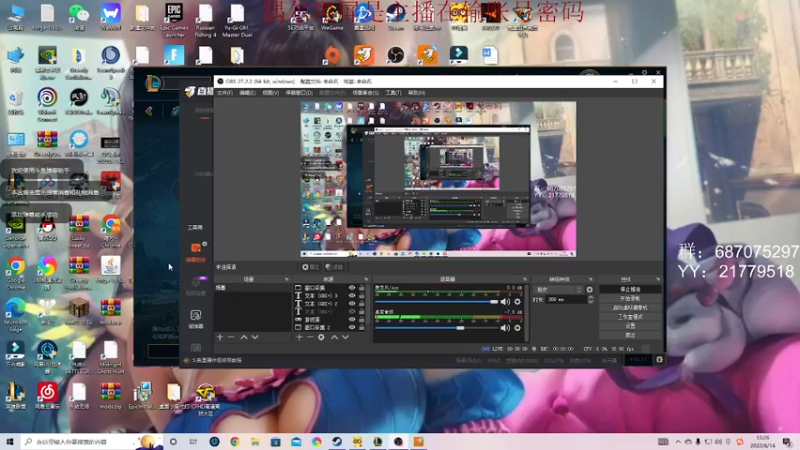Open the streaming assistant's bottom-right gear icon

coord(659,360)
